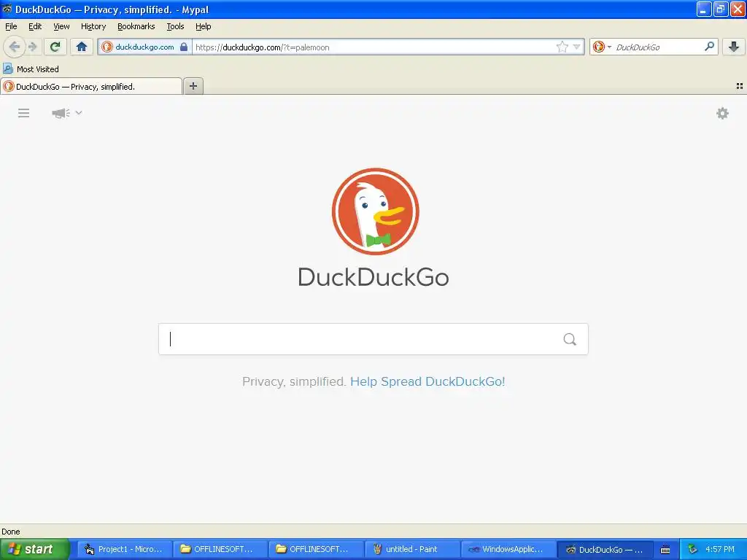Click the DuckDuckGo wordmark text

tap(373, 277)
